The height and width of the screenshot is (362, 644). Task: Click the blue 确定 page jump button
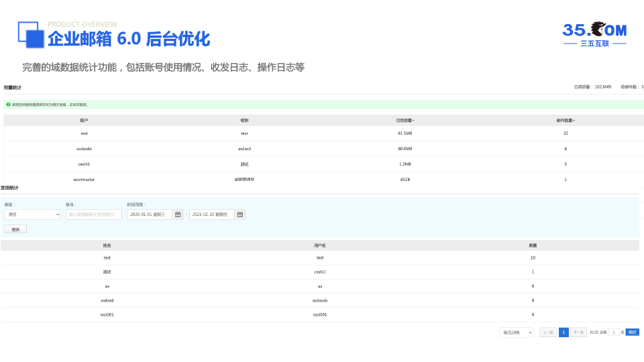(x=632, y=333)
